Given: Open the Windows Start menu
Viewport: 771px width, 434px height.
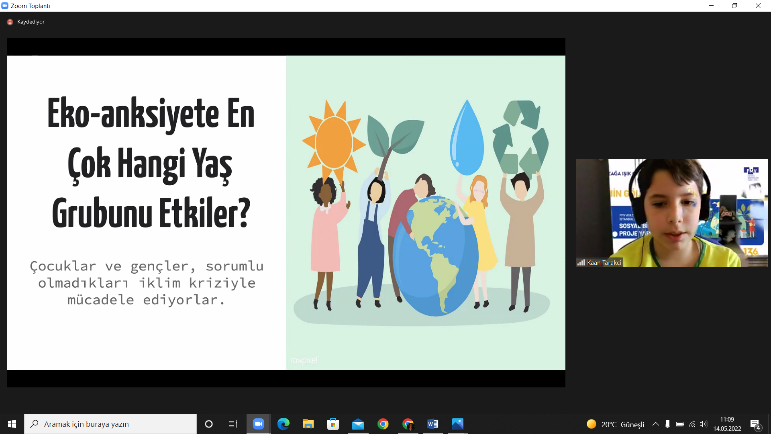Looking at the screenshot, I should pyautogui.click(x=12, y=424).
